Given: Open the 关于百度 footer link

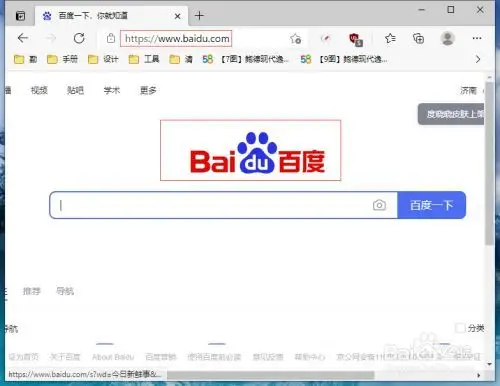Looking at the screenshot, I should click(x=65, y=357).
